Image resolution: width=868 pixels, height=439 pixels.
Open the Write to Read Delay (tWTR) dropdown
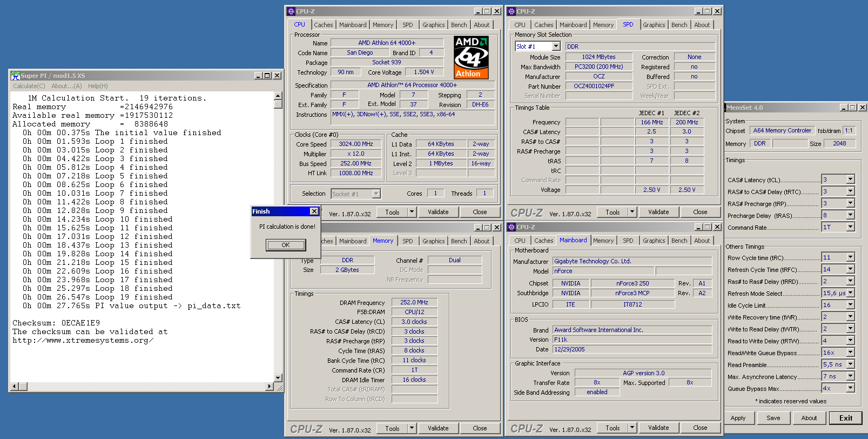tap(850, 329)
